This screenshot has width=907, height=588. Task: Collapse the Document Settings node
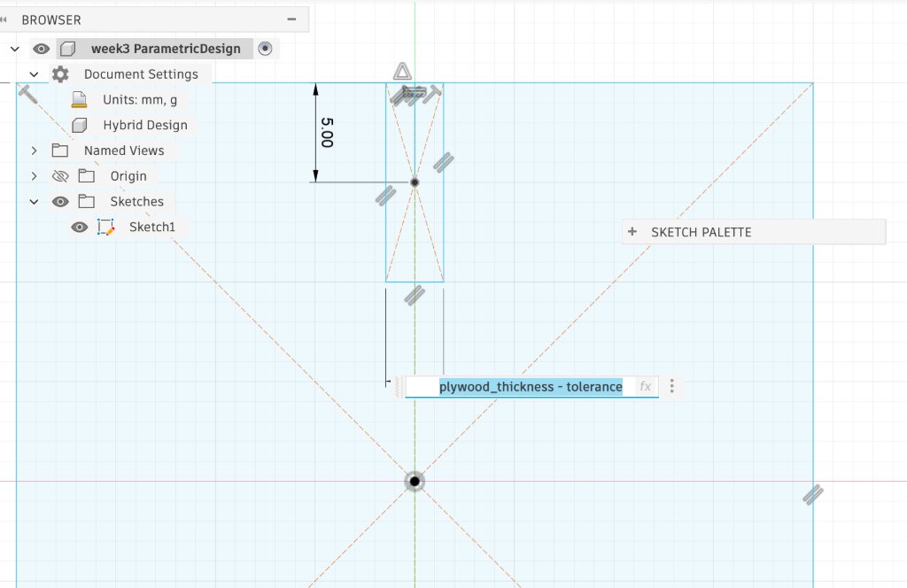(35, 74)
